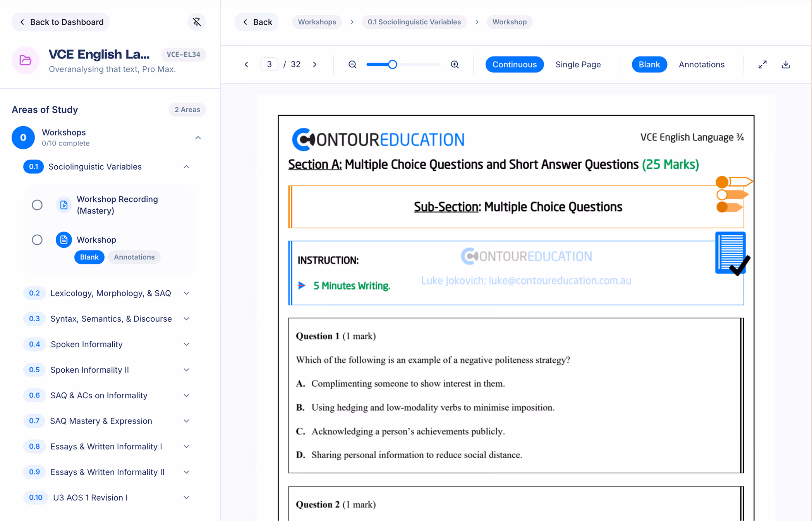Select the Annotations pill under Workshop
The width and height of the screenshot is (812, 521).
click(134, 257)
